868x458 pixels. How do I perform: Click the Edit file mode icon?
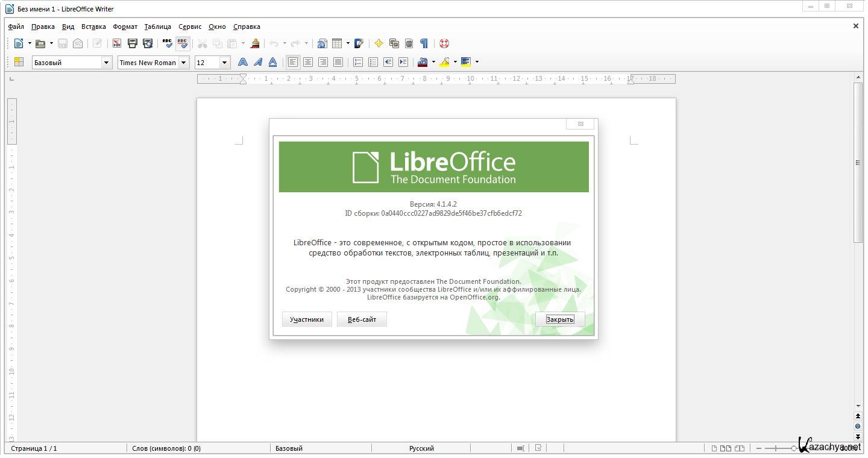click(x=97, y=43)
